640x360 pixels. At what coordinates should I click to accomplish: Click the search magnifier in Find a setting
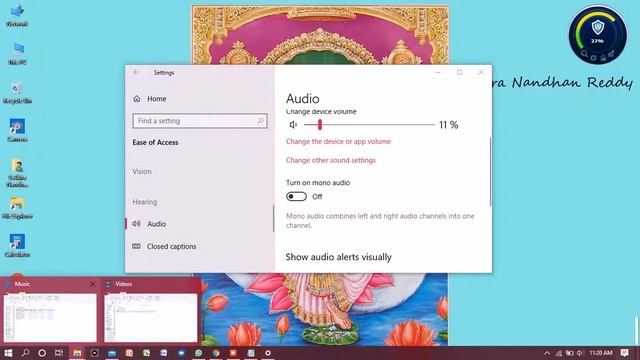[260, 121]
